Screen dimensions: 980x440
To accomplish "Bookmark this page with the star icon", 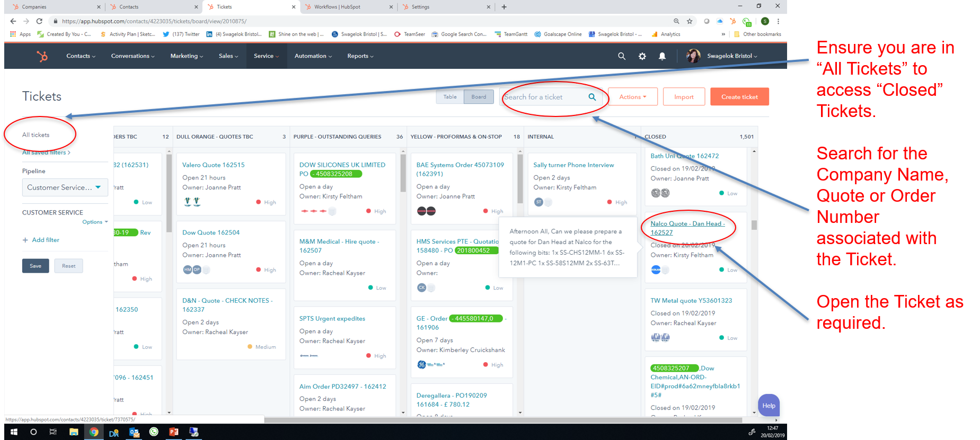I will 690,21.
